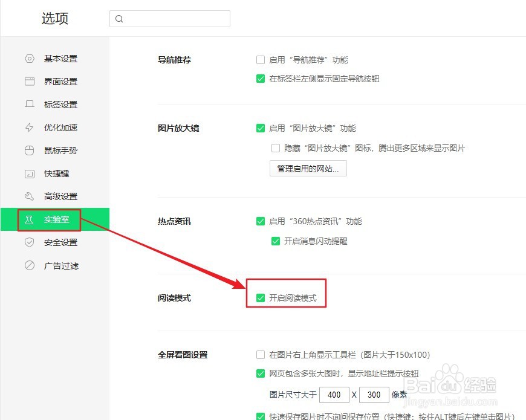526x420 pixels.
Task: Toggle 开启消息闪动提醒 off
Action: coord(276,241)
